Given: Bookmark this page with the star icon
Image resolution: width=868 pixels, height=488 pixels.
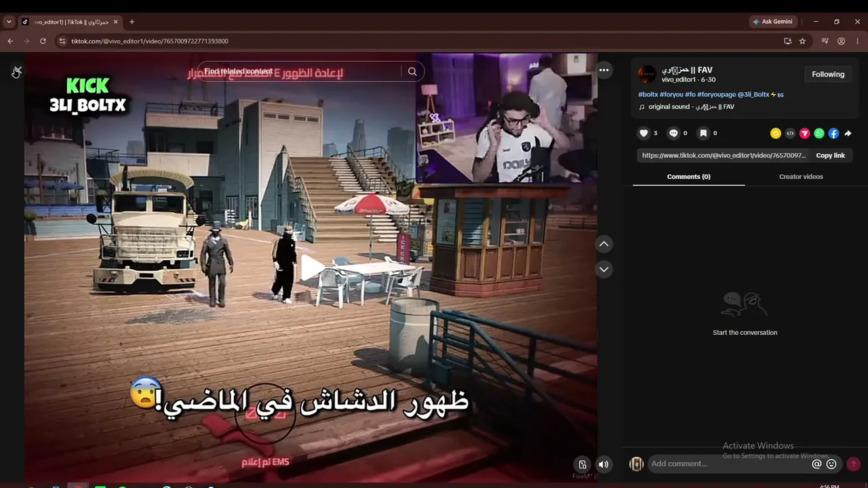Looking at the screenshot, I should 802,41.
